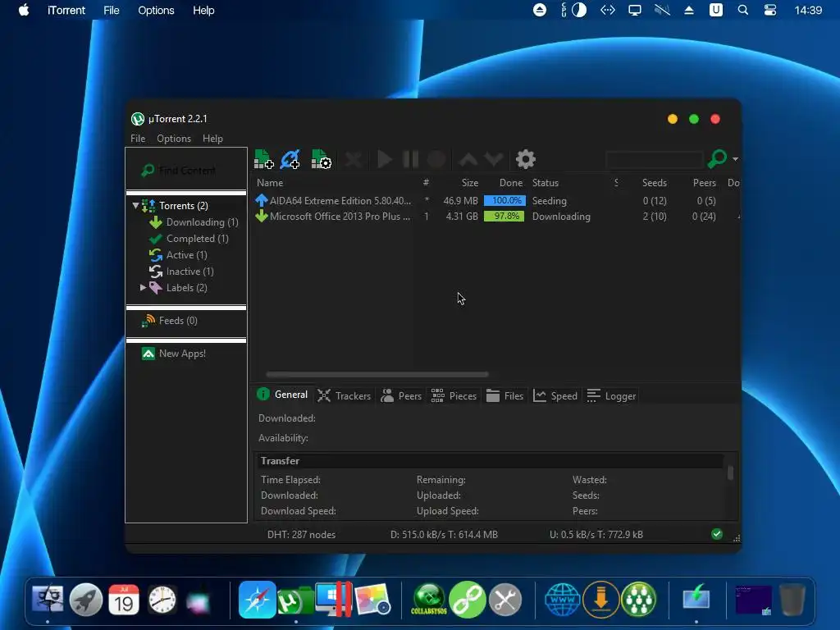Switch to the Files tab
This screenshot has height=630, width=840.
[x=504, y=396]
